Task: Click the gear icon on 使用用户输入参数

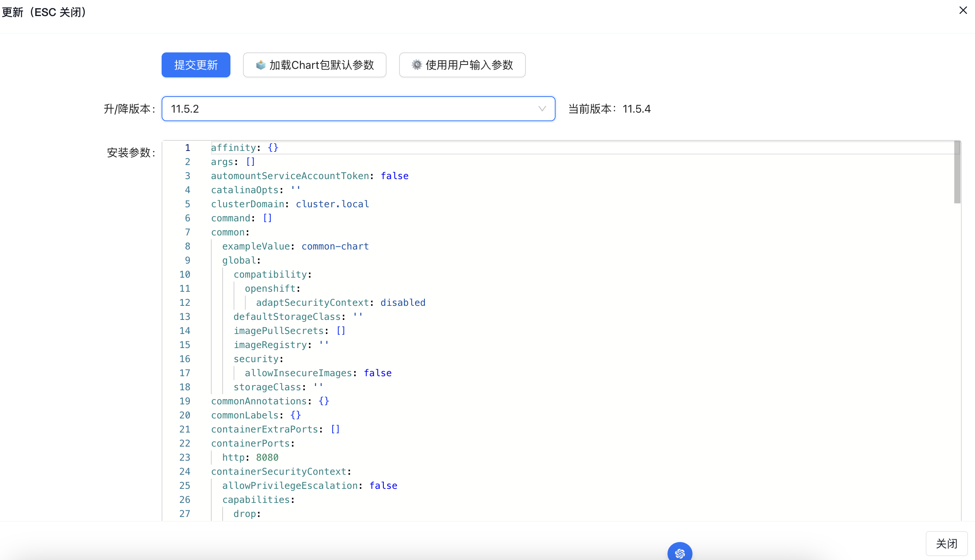Action: pos(417,65)
